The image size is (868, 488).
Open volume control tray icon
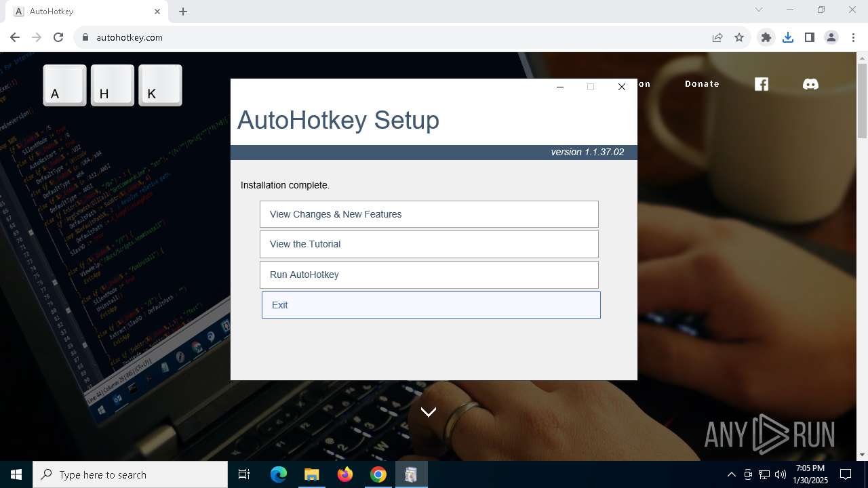click(781, 474)
